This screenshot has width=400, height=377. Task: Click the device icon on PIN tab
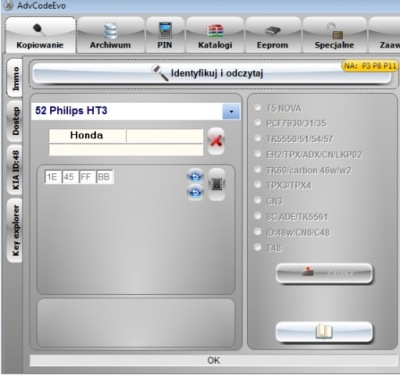point(165,30)
